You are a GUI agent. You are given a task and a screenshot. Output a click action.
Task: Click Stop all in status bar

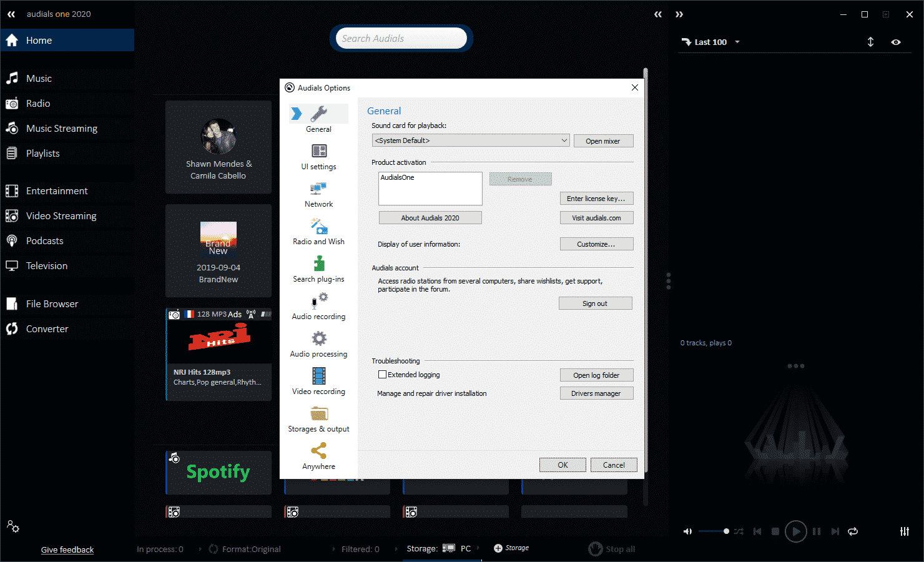(x=612, y=549)
